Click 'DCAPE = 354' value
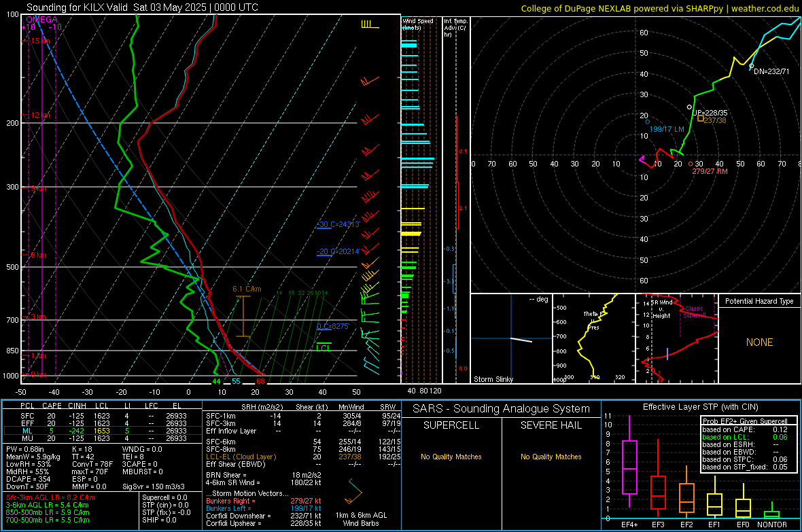The image size is (802, 532). tap(28, 479)
